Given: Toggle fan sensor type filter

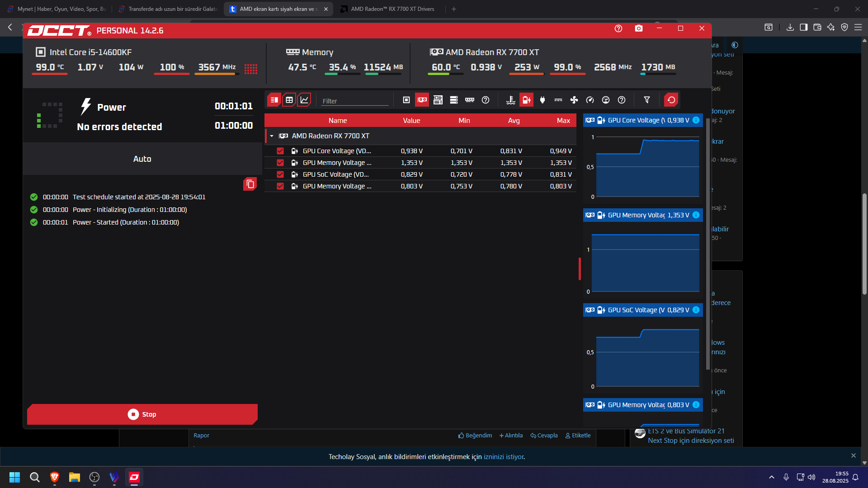Looking at the screenshot, I should [574, 100].
